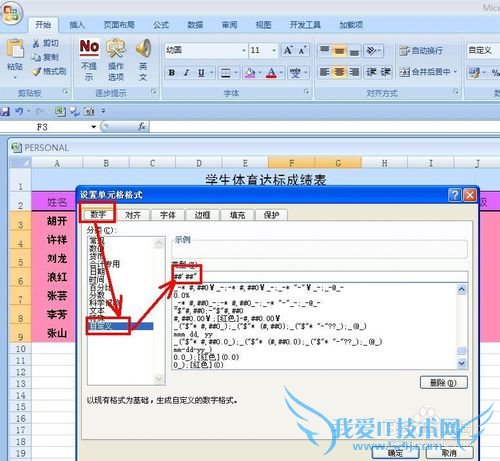Click the red font color A icon
This screenshot has width=500, height=461.
point(272,73)
